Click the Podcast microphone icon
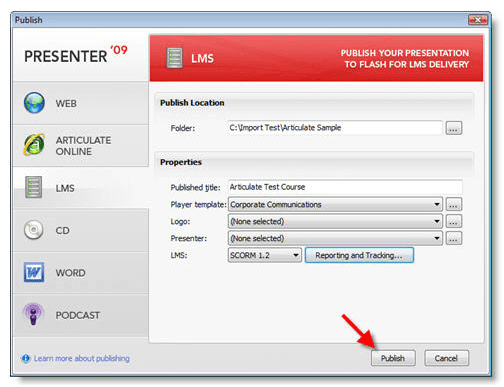Viewport: 504px width, 387px height. tap(33, 314)
